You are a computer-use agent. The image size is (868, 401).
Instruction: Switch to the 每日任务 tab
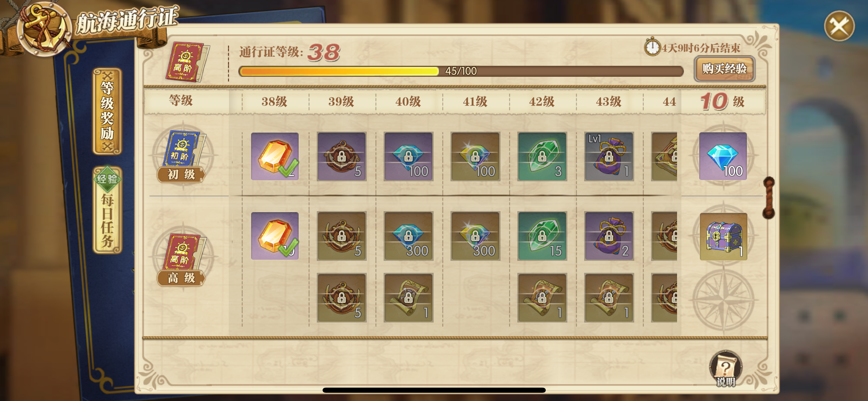point(107,210)
